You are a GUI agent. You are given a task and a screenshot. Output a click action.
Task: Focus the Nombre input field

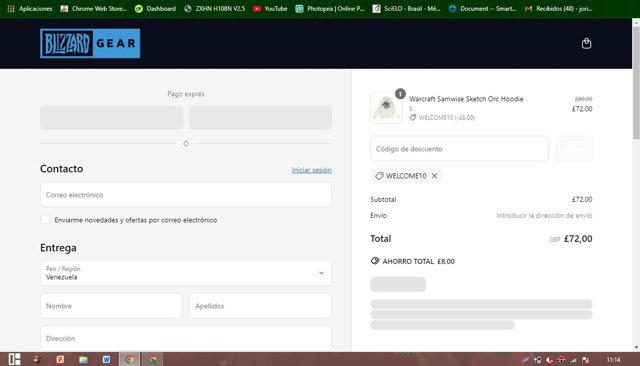[x=111, y=306]
